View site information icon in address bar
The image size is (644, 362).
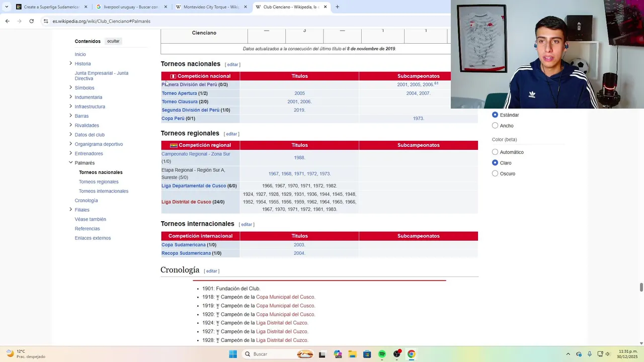coord(46,21)
